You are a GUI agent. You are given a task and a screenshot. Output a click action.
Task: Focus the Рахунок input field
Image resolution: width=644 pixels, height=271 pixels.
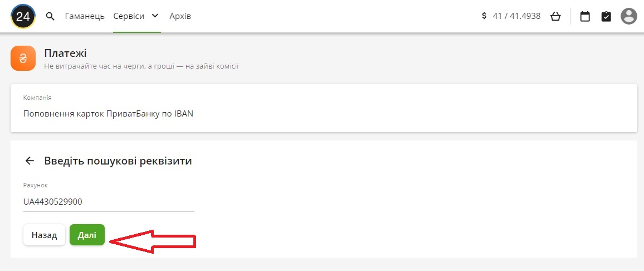coord(109,202)
